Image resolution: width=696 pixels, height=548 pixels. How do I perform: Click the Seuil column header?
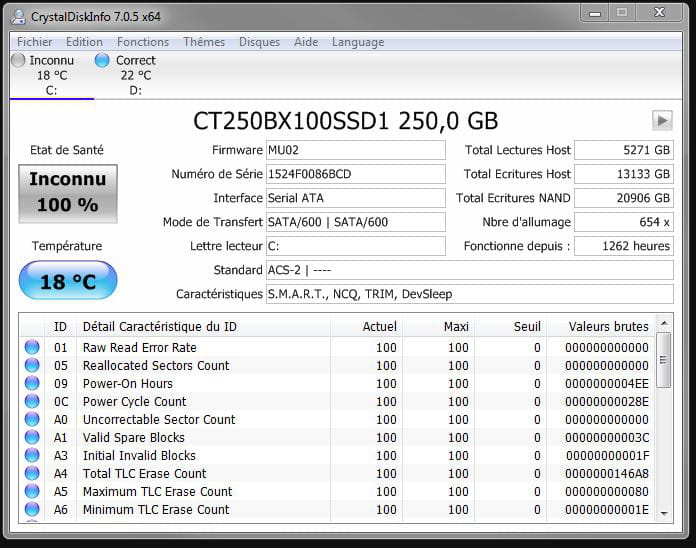(510, 327)
